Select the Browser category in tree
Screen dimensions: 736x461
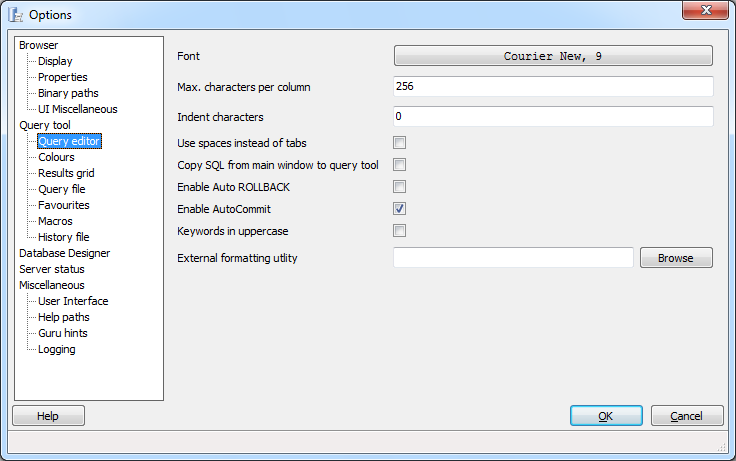click(x=39, y=45)
